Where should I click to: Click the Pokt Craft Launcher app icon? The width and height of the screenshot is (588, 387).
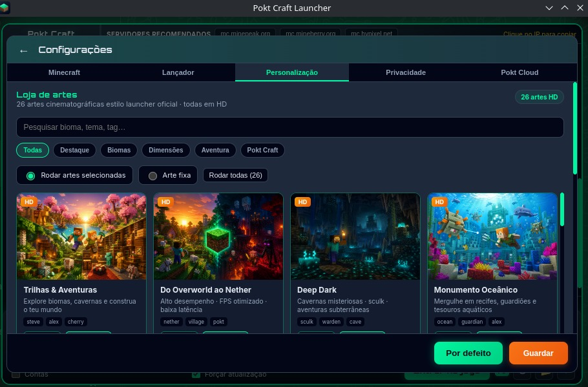click(x=5, y=8)
